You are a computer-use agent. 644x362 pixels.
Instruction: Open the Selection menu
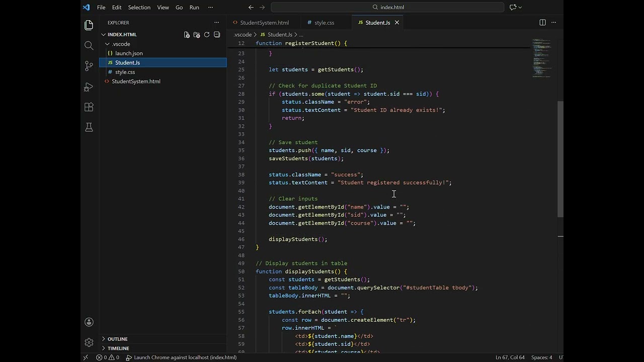pos(139,7)
